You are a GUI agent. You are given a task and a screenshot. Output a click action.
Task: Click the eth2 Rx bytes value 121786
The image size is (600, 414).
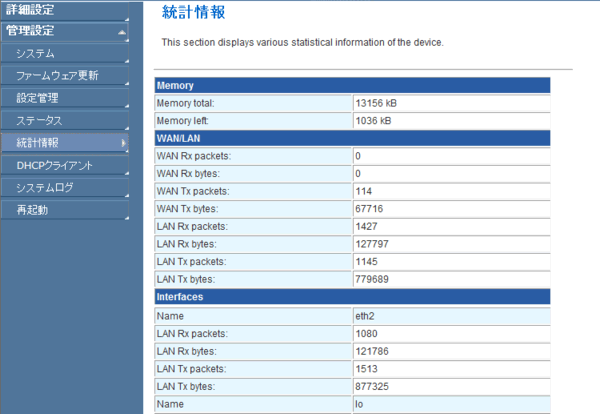(372, 351)
